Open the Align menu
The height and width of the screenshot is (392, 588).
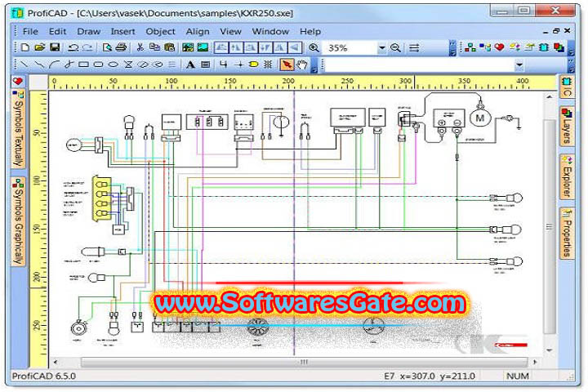click(198, 32)
